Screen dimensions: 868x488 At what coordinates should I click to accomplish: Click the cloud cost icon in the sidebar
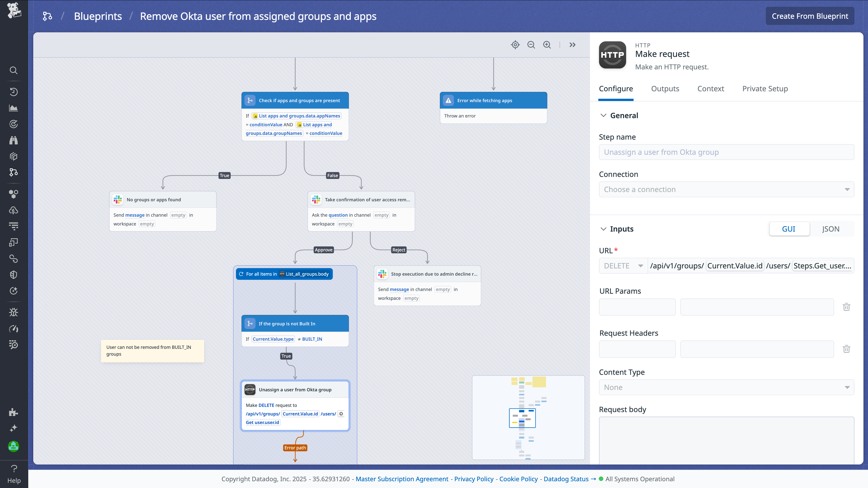pyautogui.click(x=14, y=211)
